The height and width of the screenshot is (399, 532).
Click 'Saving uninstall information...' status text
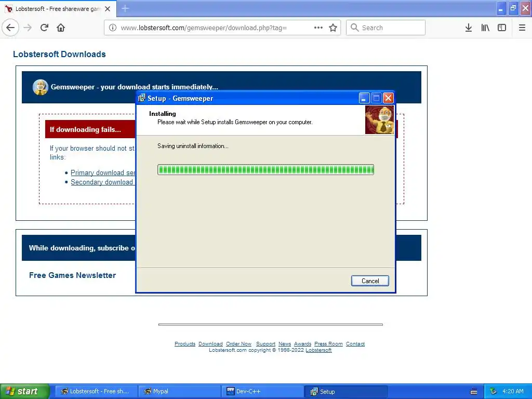point(193,146)
